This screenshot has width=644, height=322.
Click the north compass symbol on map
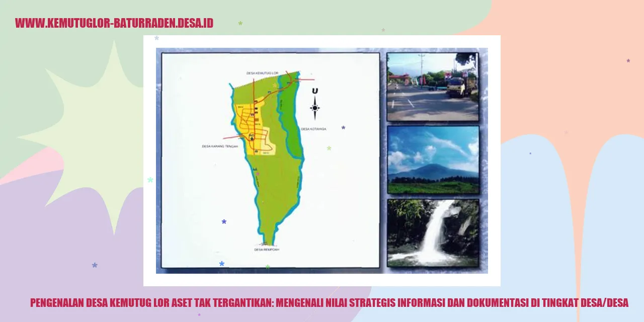click(315, 104)
